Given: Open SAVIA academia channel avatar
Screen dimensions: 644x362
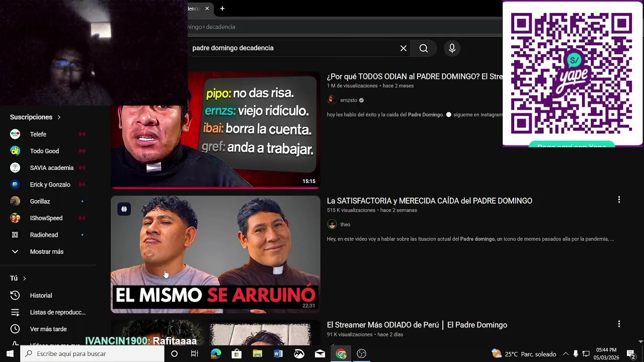Looking at the screenshot, I should click(15, 168).
